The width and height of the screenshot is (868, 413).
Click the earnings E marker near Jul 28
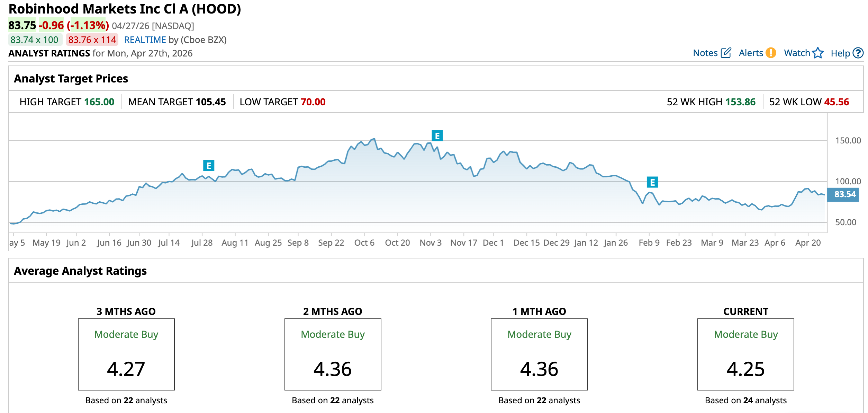coord(209,166)
